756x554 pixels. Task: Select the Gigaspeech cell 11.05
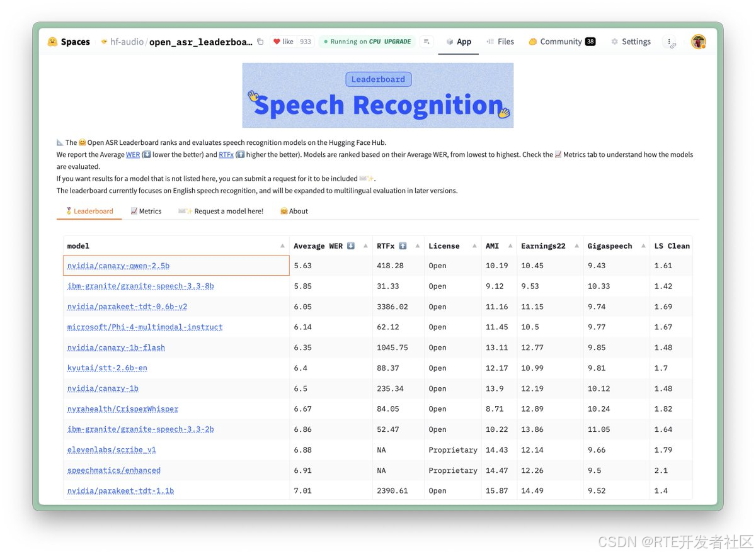click(x=617, y=429)
